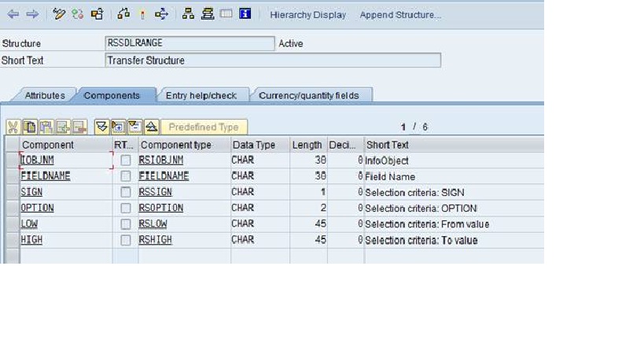The width and height of the screenshot is (644, 362).
Task: Open component type RSLOW
Action: click(x=153, y=224)
